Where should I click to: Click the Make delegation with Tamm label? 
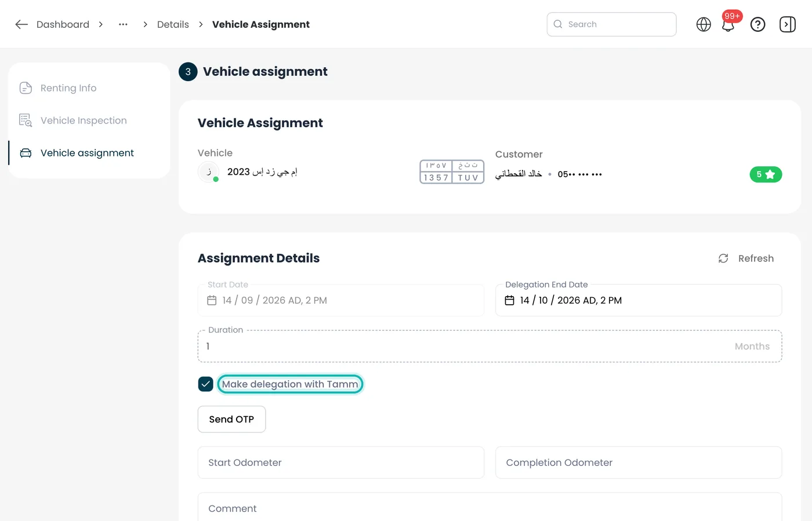290,384
